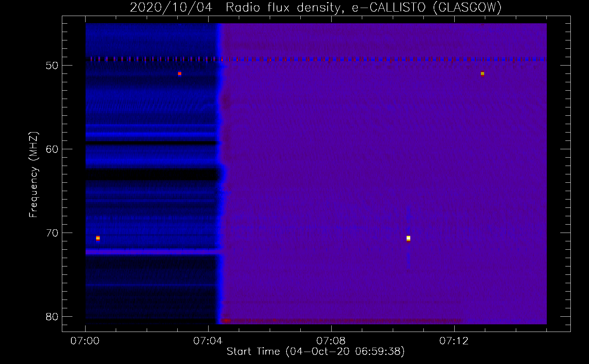Click the yellow spot near 07:13 at 51 MHz

[482, 74]
